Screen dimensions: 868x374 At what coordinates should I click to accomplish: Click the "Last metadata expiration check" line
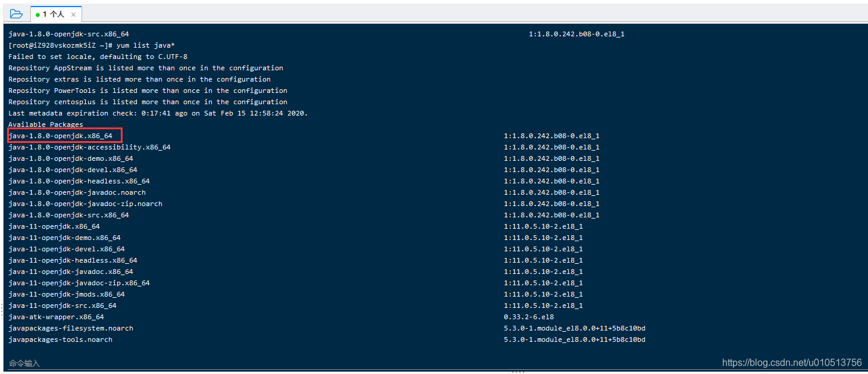tap(158, 113)
